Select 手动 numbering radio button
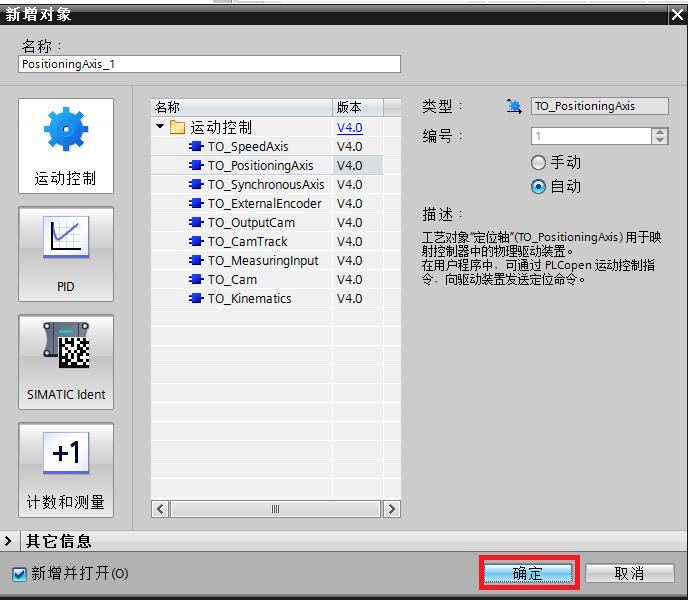 (538, 163)
